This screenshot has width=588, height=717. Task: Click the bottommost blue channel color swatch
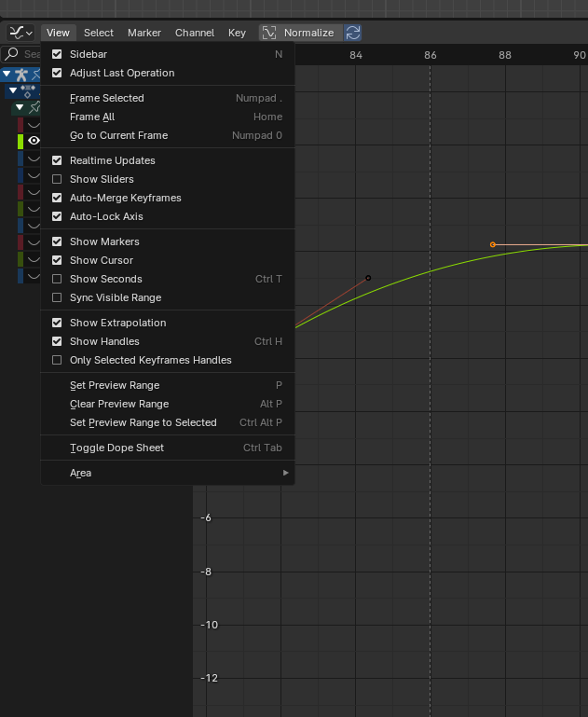21,276
